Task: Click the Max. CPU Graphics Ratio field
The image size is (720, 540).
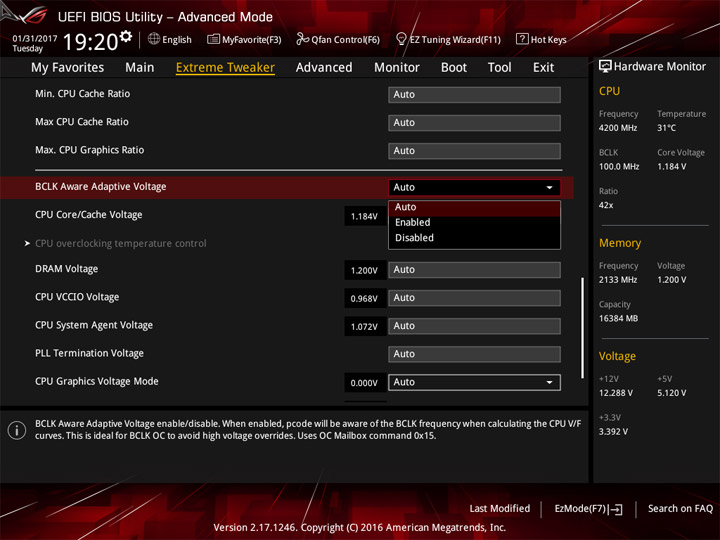Action: coord(474,151)
